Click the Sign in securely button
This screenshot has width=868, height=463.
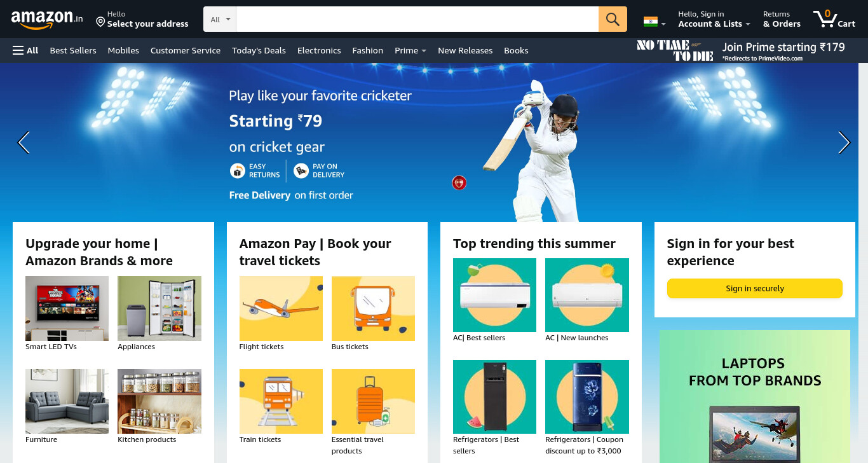tap(755, 288)
